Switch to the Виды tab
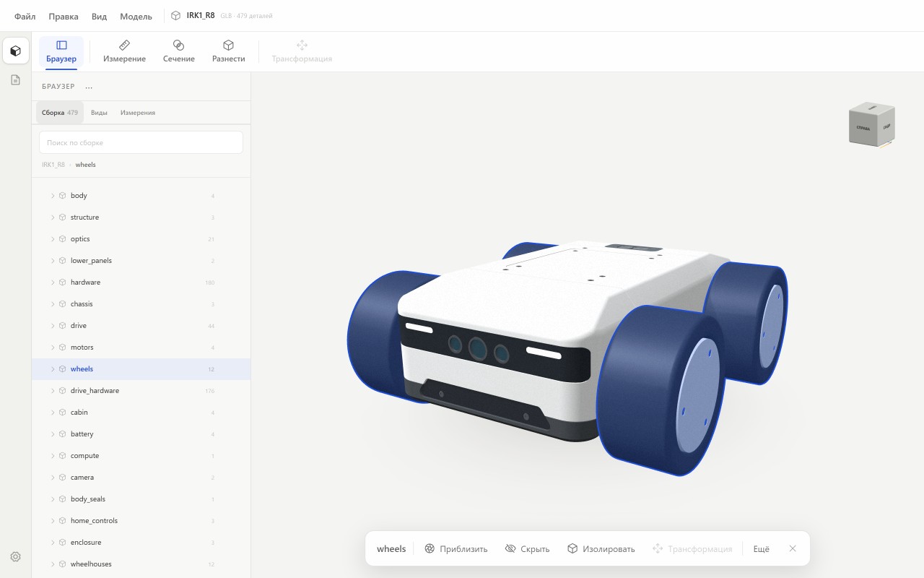 coord(99,113)
